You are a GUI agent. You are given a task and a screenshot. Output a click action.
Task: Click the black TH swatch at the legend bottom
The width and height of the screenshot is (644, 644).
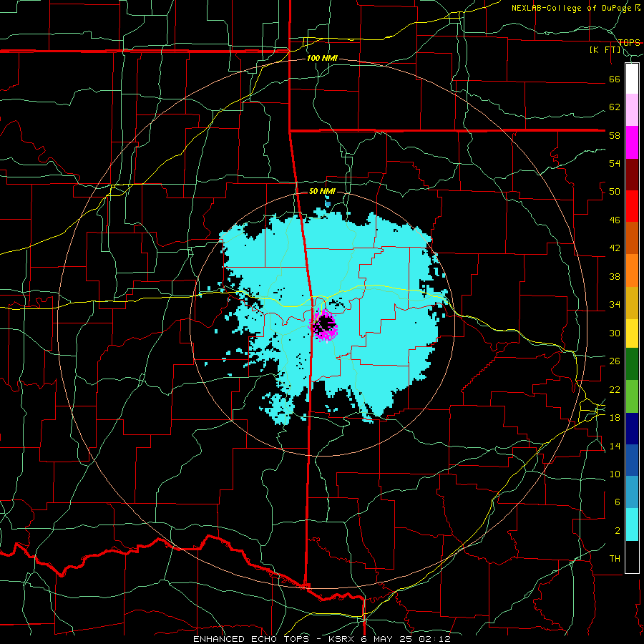(632, 557)
